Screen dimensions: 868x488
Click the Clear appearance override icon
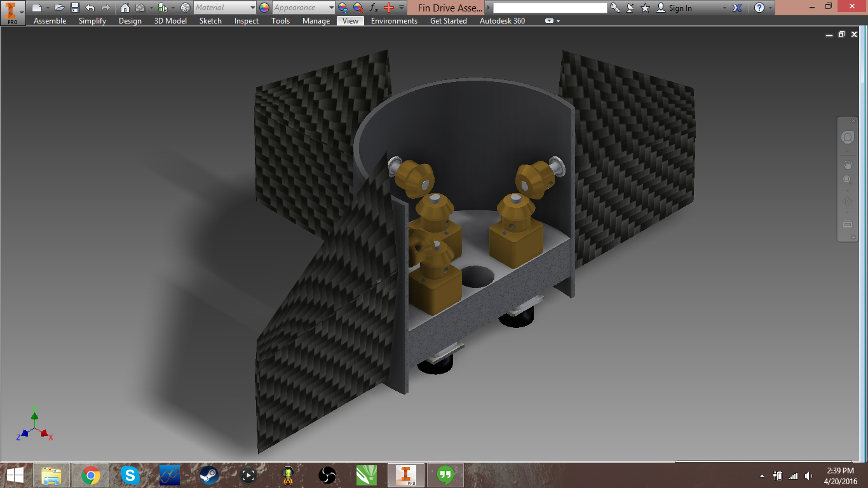358,8
